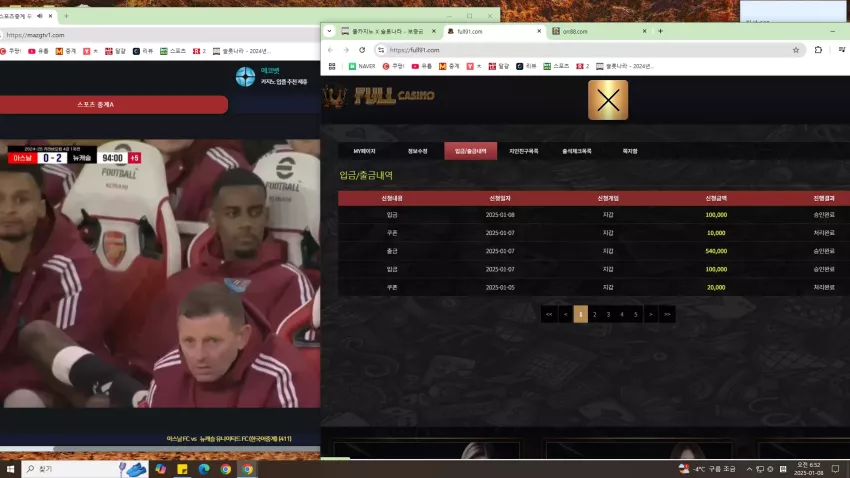The height and width of the screenshot is (478, 850).
Task: Open NAVER bookmark in right browser
Action: click(362, 66)
